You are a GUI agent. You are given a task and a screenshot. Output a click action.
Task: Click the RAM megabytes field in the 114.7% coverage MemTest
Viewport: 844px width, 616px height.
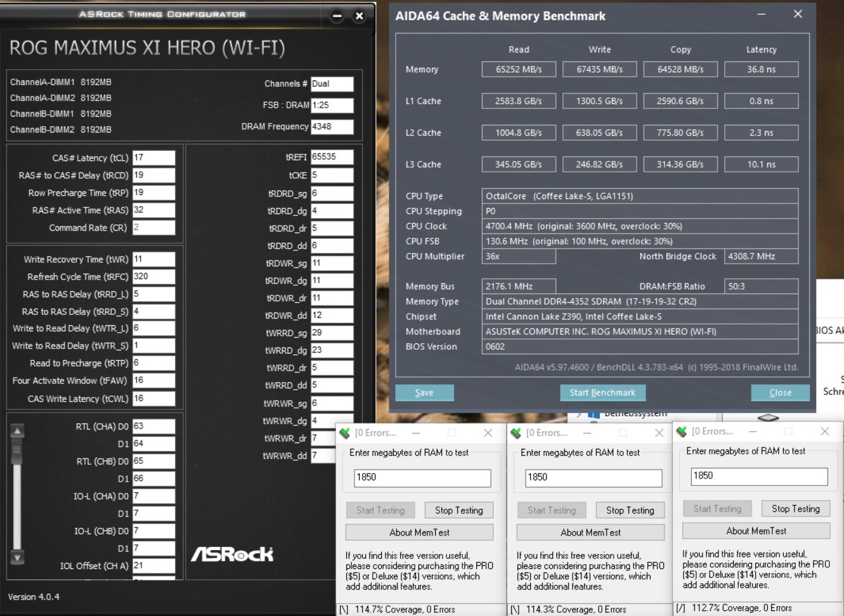click(x=422, y=478)
